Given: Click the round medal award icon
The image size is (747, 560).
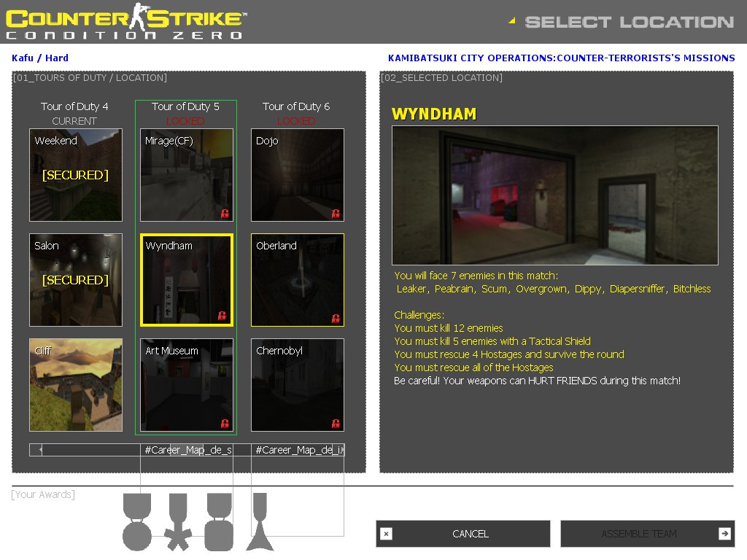Looking at the screenshot, I should 137,522.
